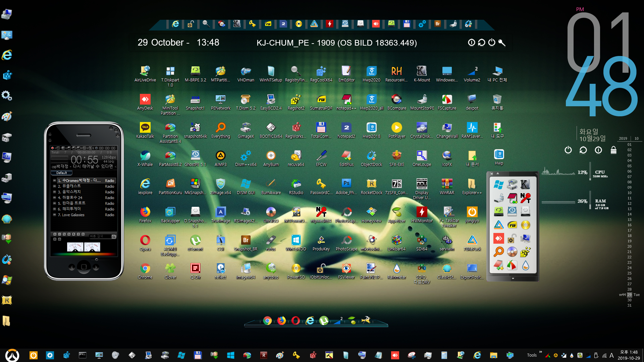This screenshot has height=362, width=644.
Task: Open the rufus desktop shortcut
Action: [271, 243]
